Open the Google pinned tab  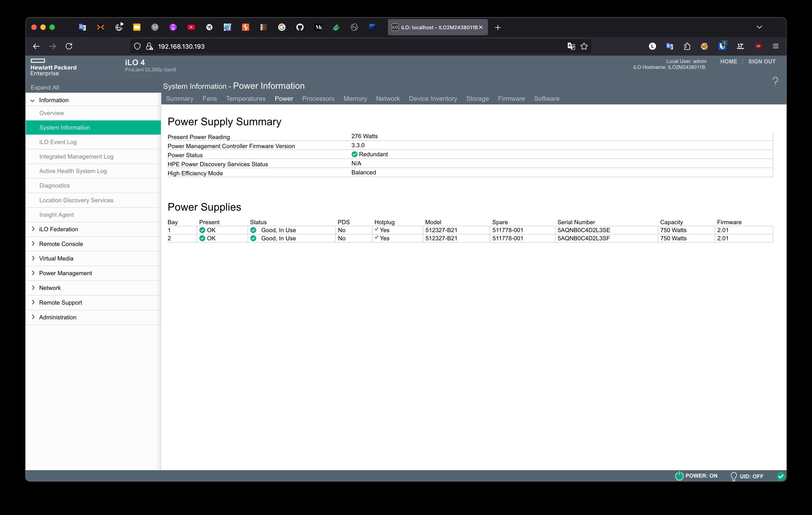[282, 27]
